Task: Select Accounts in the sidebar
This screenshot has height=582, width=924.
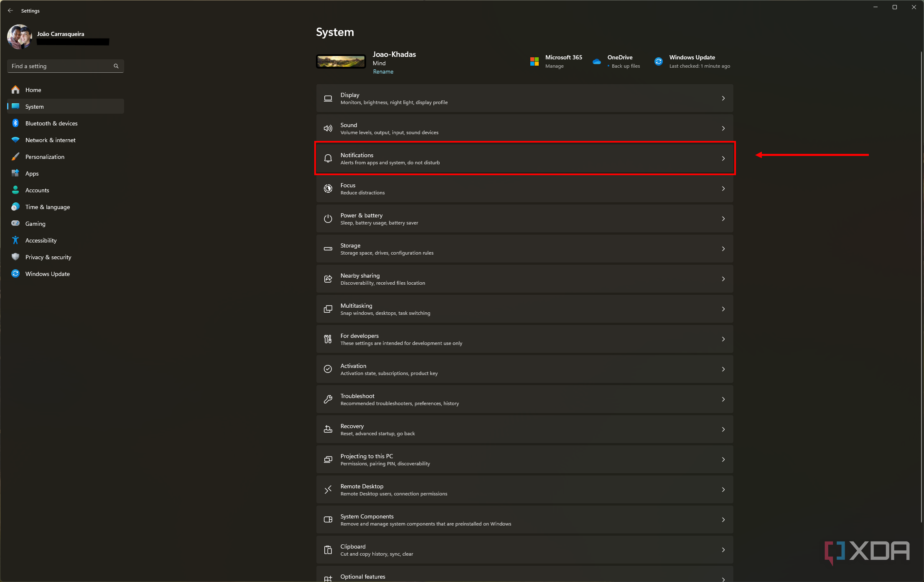Action: 66,190
